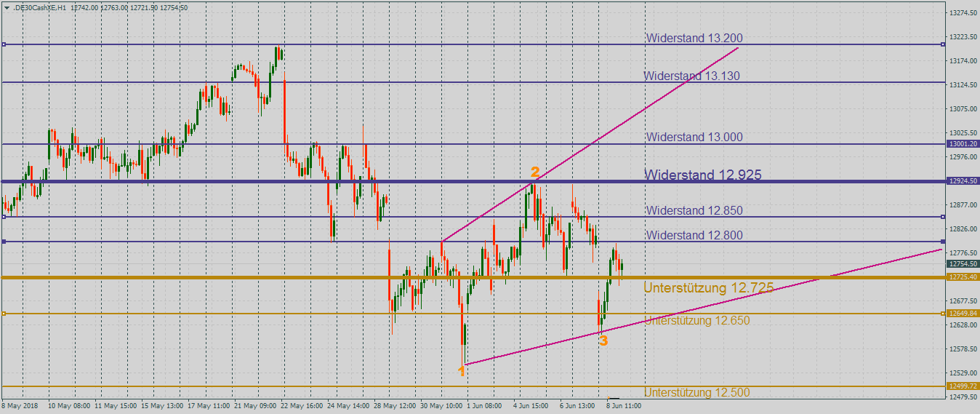This screenshot has width=980, height=414.
Task: Grab left handle of the 13.200 resistance line
Action: tap(4, 44)
